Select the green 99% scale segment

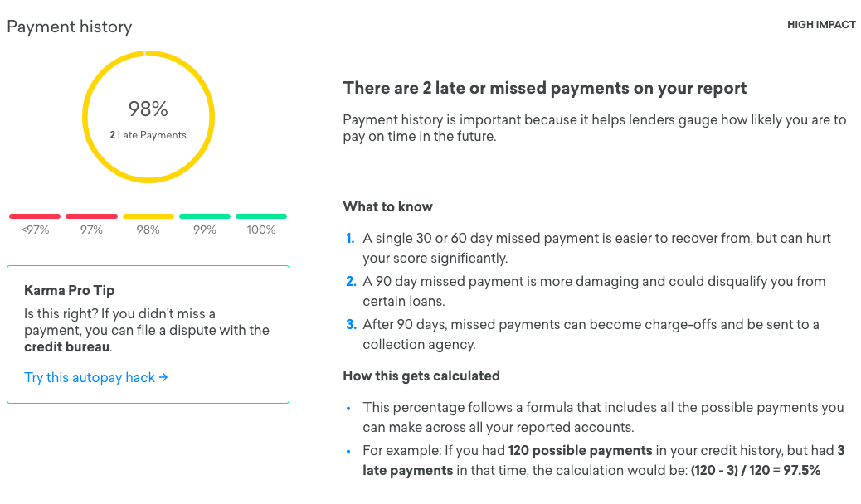(204, 216)
